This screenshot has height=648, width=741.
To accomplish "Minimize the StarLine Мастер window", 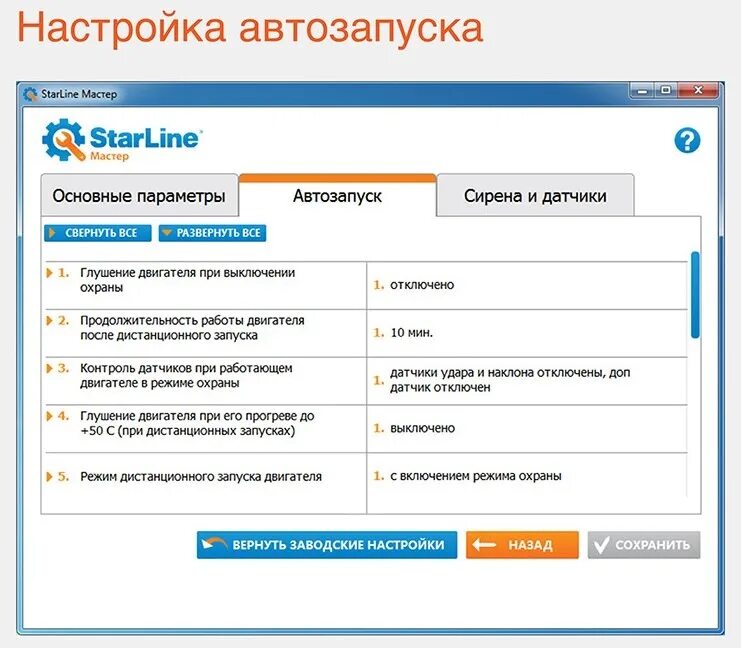I will pos(642,90).
